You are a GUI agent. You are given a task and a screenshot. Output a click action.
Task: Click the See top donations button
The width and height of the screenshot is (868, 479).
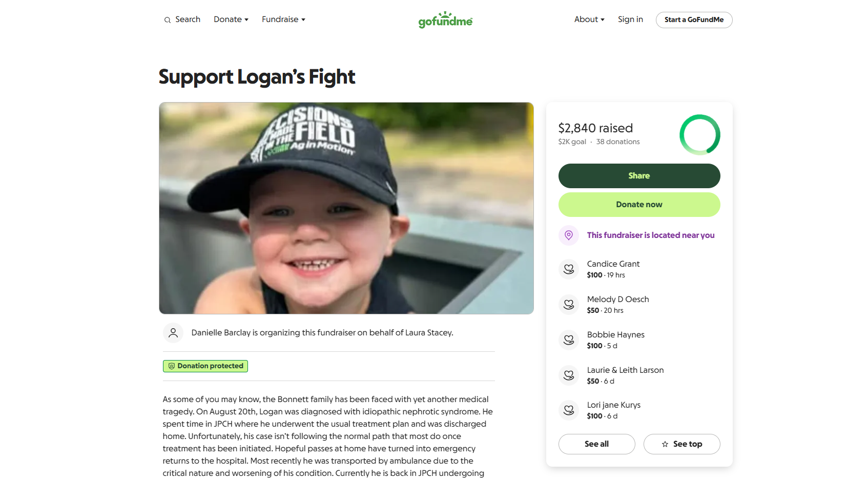pos(682,444)
